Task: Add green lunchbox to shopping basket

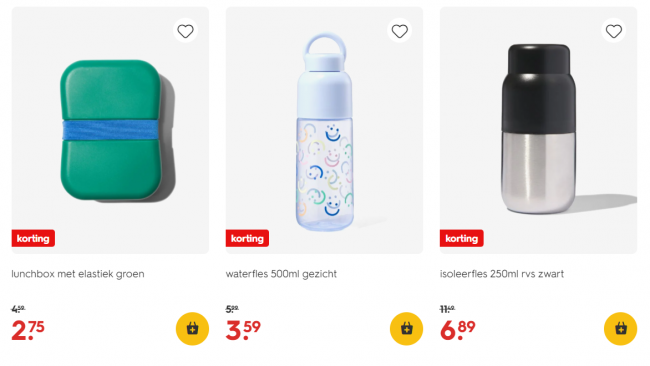Action: click(x=192, y=329)
